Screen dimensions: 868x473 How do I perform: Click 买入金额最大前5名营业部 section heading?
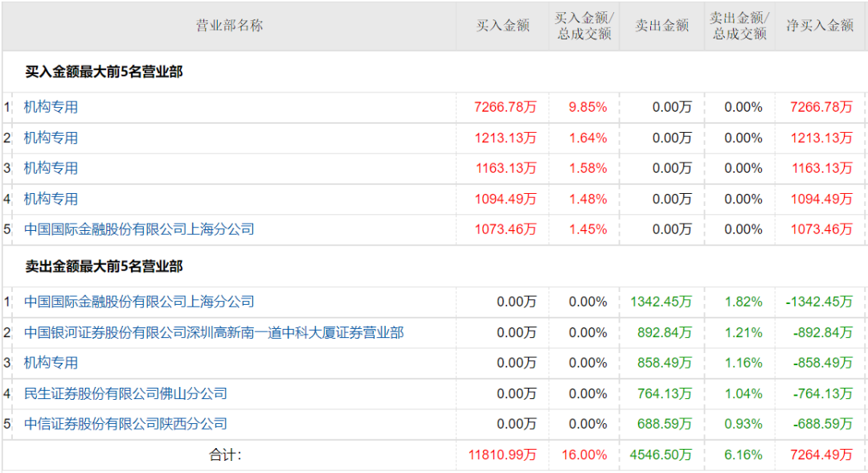pos(104,72)
